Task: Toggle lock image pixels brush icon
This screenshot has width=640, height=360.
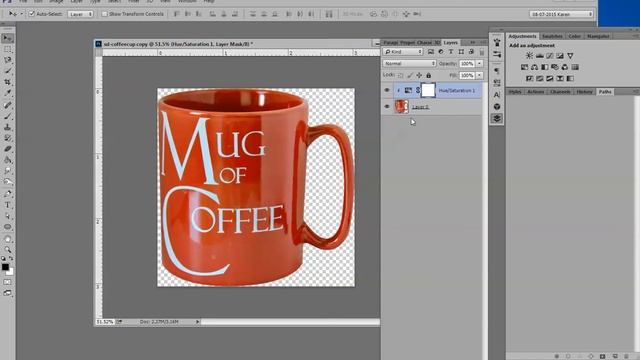Action: pyautogui.click(x=410, y=76)
